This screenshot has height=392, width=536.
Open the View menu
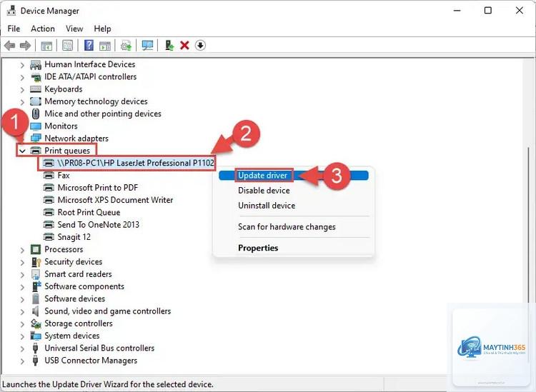tap(74, 29)
